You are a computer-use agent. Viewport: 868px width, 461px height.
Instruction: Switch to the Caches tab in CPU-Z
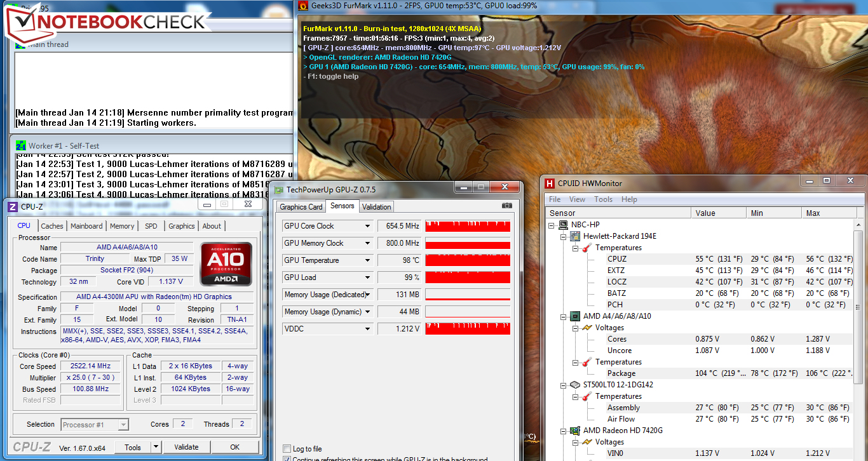pos(52,226)
